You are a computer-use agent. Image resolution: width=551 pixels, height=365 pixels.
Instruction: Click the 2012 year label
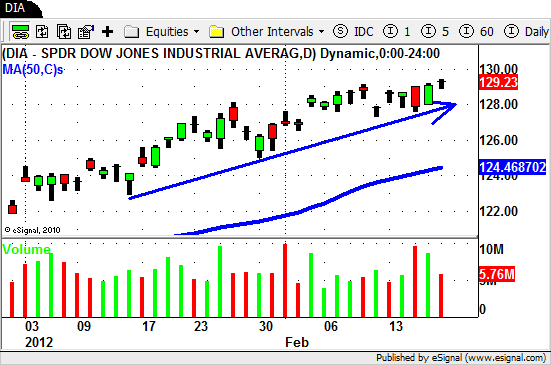(39, 342)
